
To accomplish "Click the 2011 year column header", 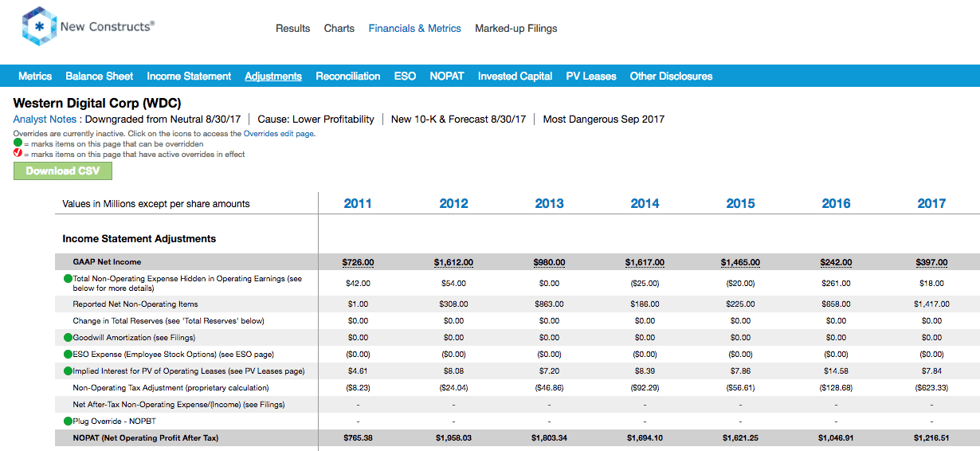I will tap(358, 204).
